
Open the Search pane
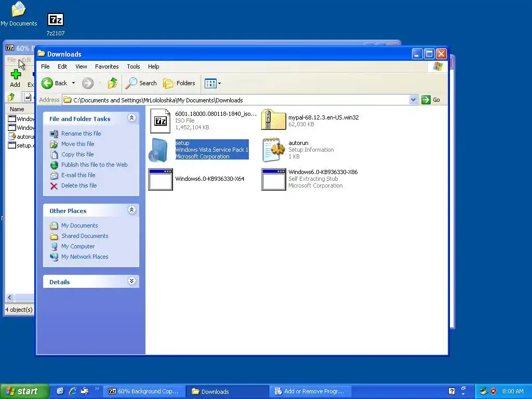click(141, 83)
